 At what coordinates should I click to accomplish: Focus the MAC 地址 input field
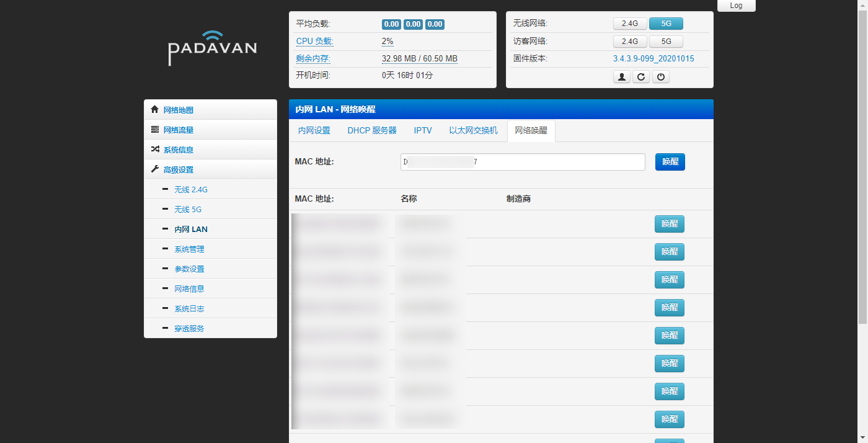523,162
